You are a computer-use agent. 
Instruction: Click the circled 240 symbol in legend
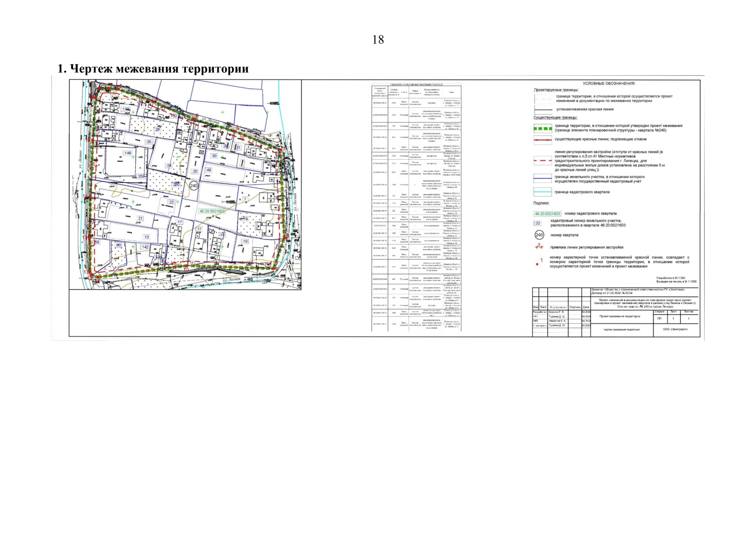pos(539,235)
